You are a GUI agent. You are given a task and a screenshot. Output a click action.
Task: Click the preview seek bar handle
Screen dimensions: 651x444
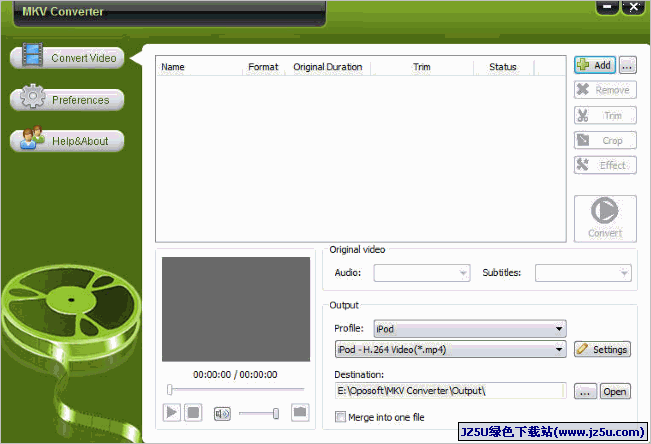[x=169, y=390]
